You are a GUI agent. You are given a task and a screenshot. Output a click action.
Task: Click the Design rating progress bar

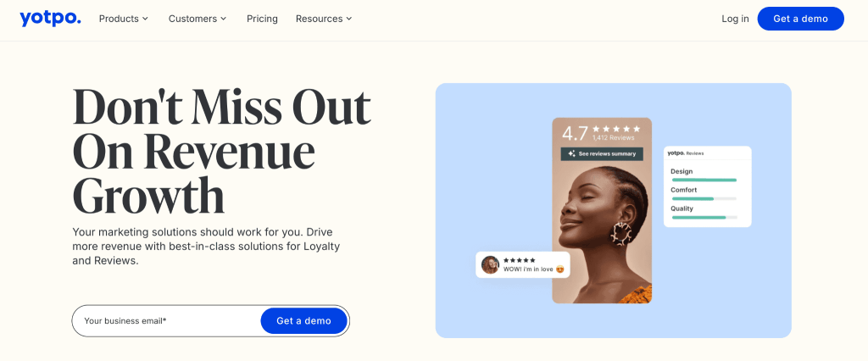point(704,180)
